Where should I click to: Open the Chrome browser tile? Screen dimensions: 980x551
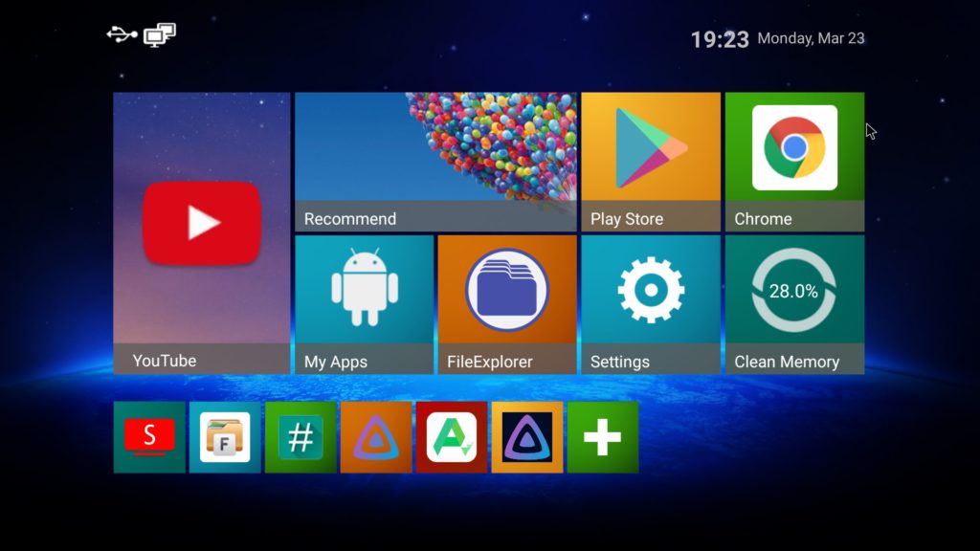pos(794,162)
